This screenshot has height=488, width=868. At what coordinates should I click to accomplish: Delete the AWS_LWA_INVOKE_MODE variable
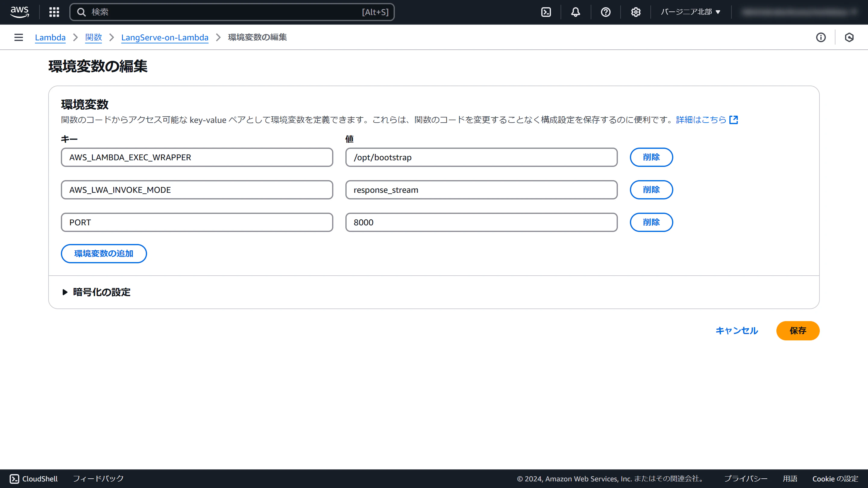pos(651,190)
